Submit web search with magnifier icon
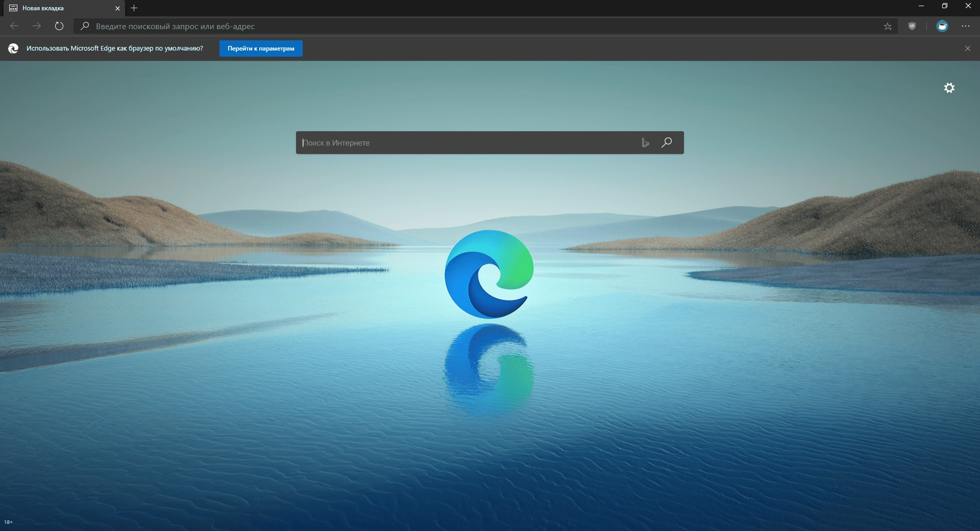This screenshot has width=980, height=531. point(667,142)
